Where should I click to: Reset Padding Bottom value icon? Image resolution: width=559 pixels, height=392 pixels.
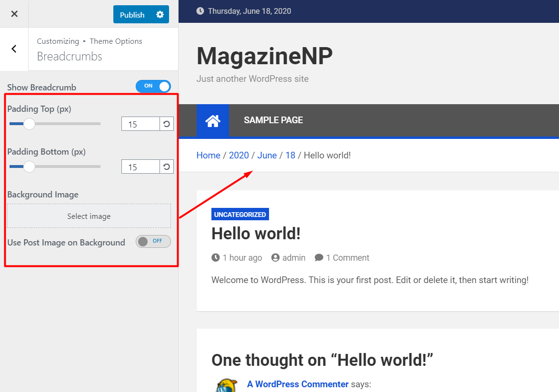pos(167,167)
